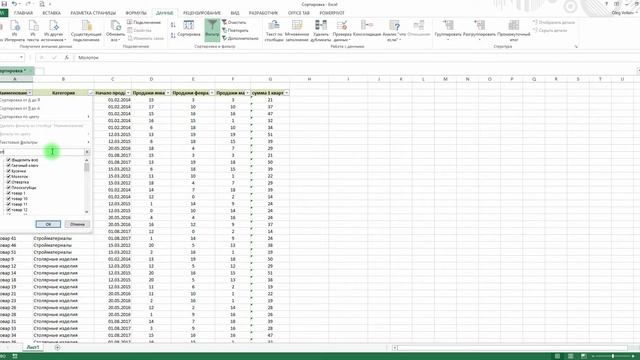
Task: Choose Sort A to Z (Сортировка от А до Я)
Action: 45,100
